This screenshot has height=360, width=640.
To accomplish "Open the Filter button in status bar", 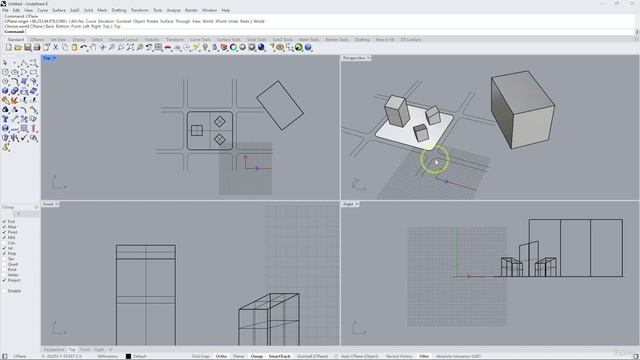I will (x=424, y=356).
